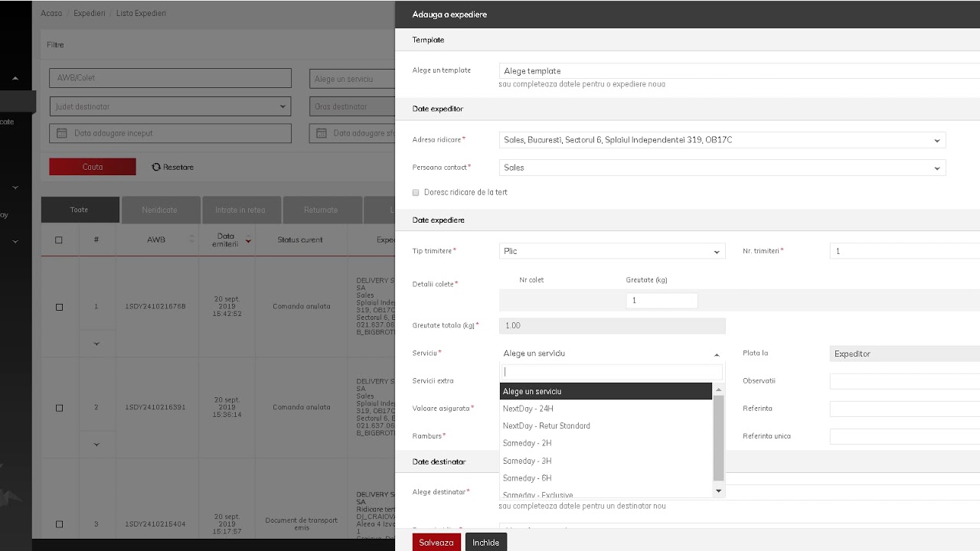
Task: Choose NextDay - Retur Standard option
Action: [606, 426]
